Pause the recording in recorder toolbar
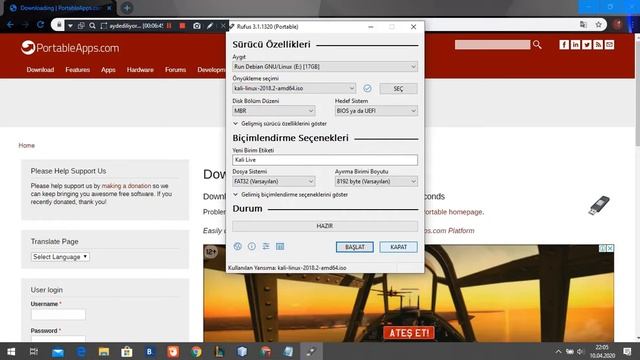Screen dimensions: 640x360 pos(169,26)
